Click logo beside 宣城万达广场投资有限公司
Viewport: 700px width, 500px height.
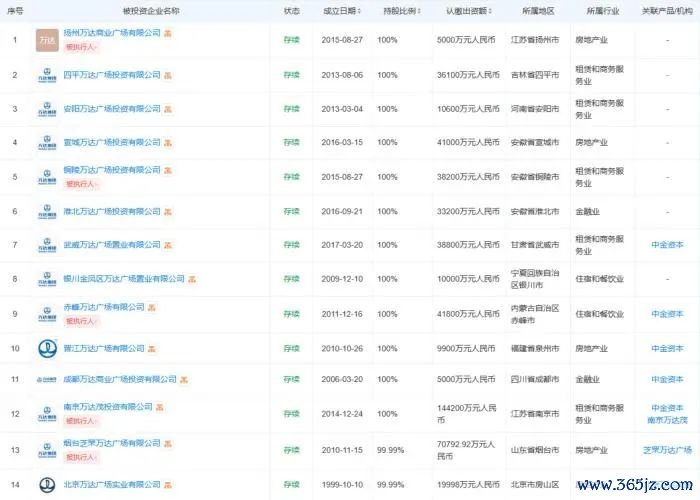point(47,142)
